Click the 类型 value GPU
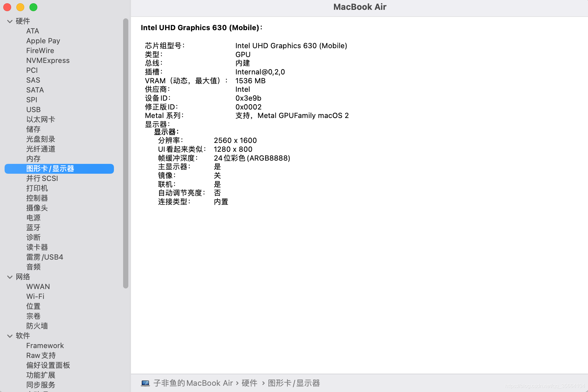The width and height of the screenshot is (588, 392). (x=243, y=55)
